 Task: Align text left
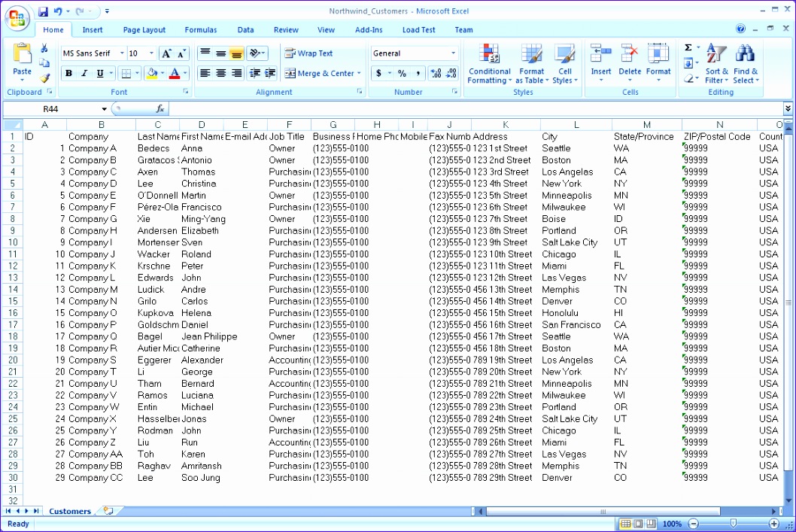click(x=205, y=73)
